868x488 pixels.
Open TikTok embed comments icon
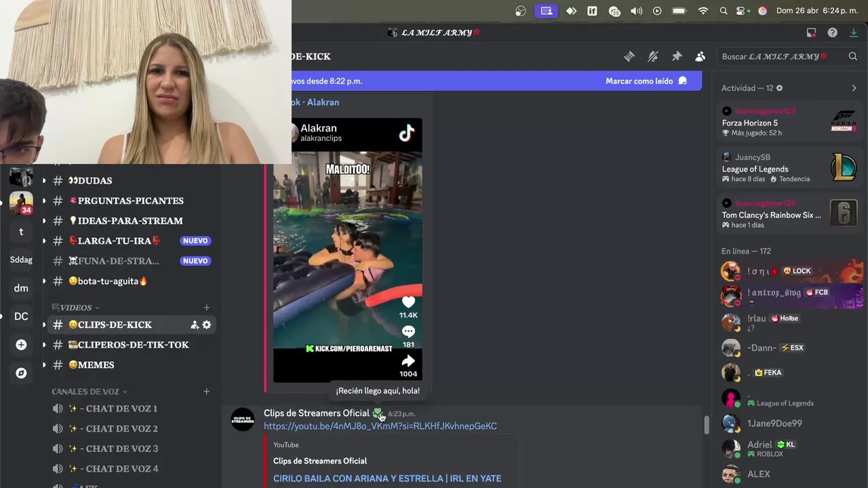pos(408,331)
